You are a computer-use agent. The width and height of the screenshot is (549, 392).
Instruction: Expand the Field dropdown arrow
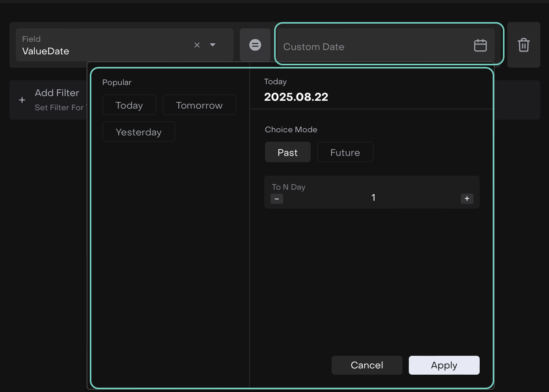click(x=213, y=45)
